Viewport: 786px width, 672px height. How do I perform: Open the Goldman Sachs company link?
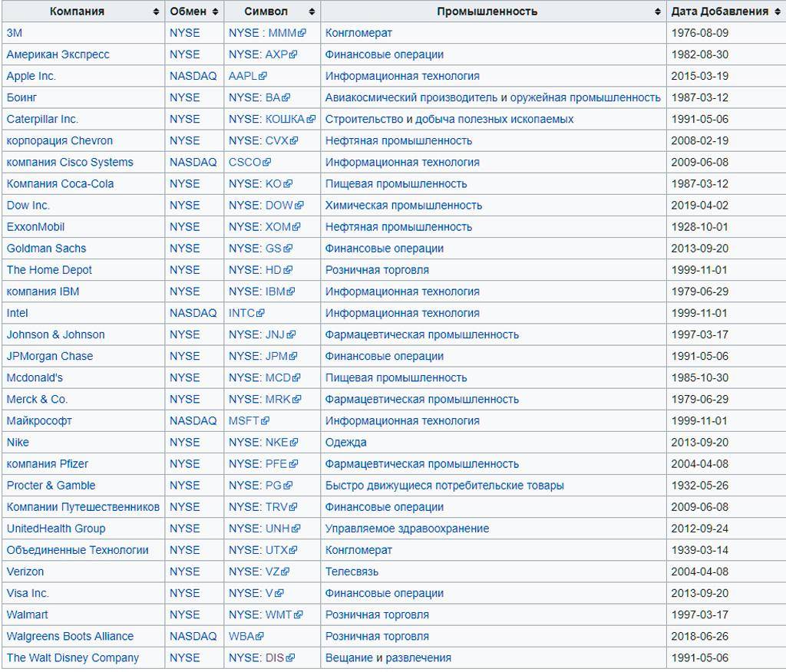tap(46, 249)
